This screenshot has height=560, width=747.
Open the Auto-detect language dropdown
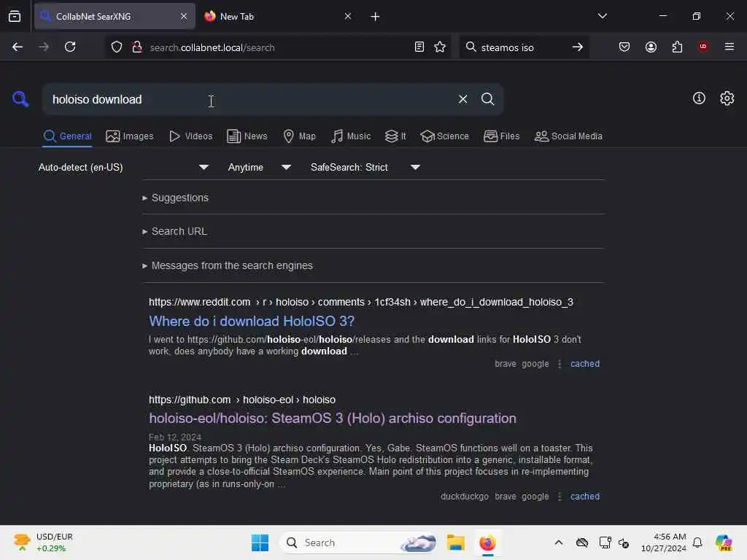tap(123, 167)
